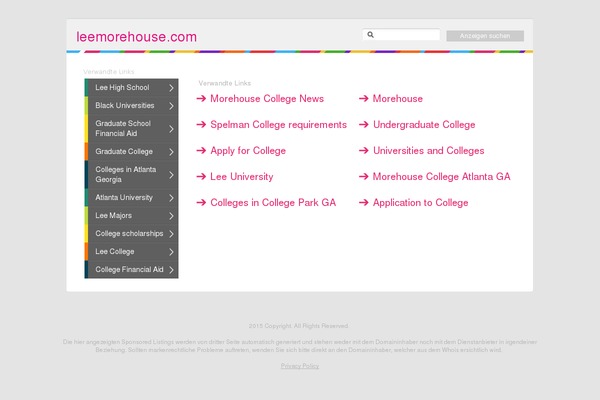Screen dimensions: 600x400
Task: Open Black Universities sidebar item
Action: [131, 106]
